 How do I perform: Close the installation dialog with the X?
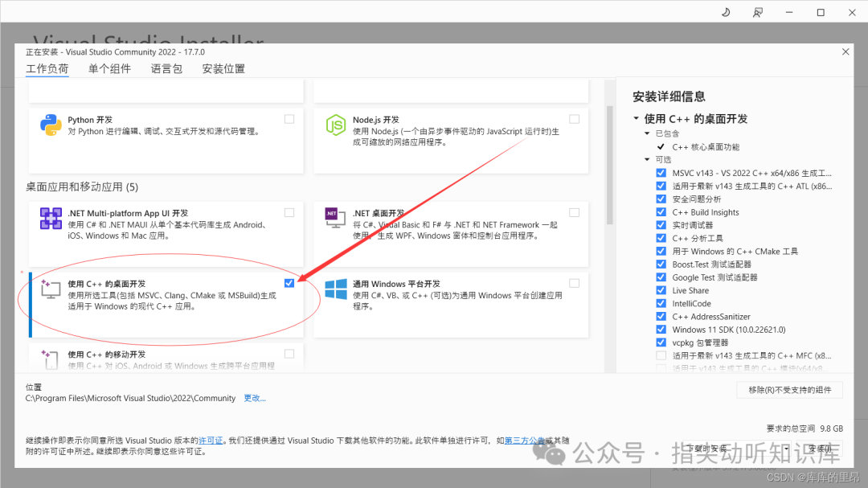click(845, 51)
